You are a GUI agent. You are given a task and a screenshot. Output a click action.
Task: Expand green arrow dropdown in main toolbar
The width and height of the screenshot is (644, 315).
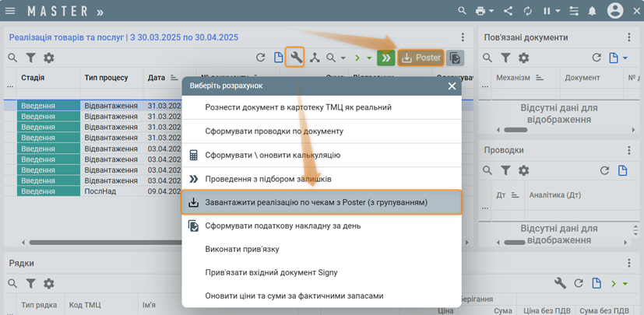(369, 58)
